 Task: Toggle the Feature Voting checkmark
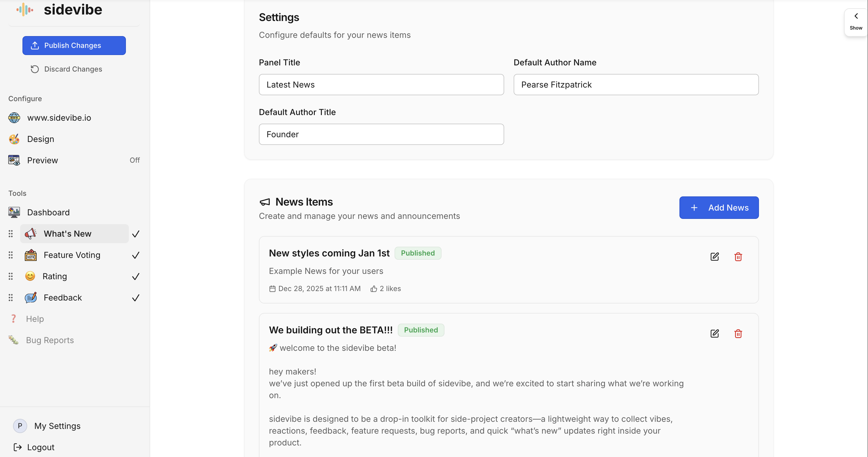(135, 255)
